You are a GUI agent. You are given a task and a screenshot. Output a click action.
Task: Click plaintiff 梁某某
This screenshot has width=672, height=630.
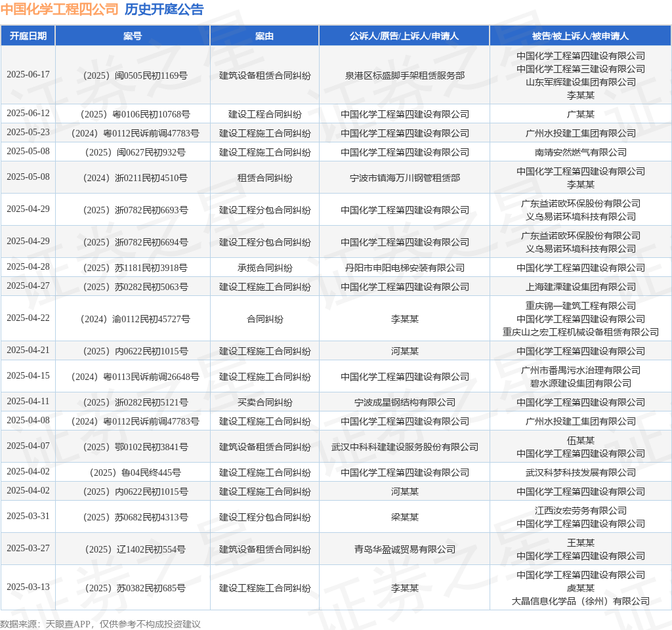[404, 517]
